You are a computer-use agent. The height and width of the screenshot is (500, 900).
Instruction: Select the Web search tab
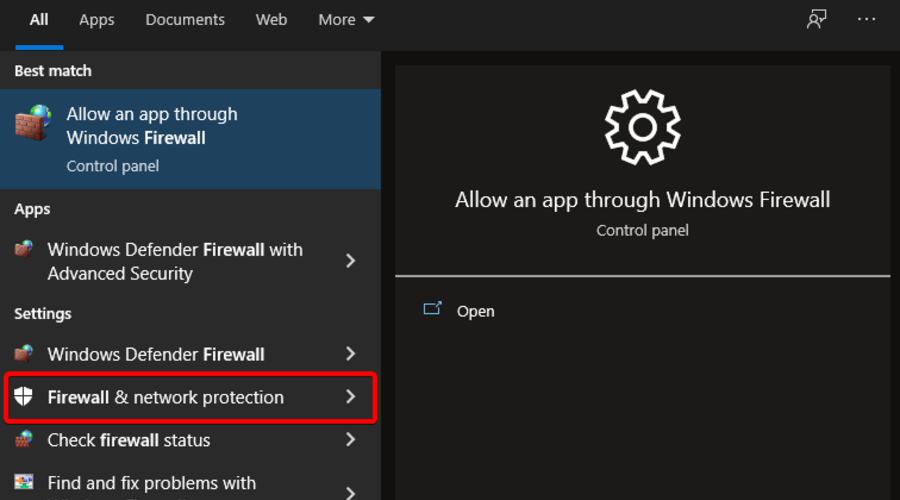tap(271, 20)
